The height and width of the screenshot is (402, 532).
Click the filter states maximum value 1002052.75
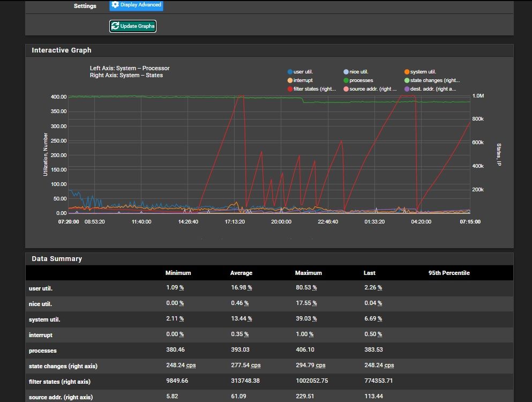[x=312, y=381]
